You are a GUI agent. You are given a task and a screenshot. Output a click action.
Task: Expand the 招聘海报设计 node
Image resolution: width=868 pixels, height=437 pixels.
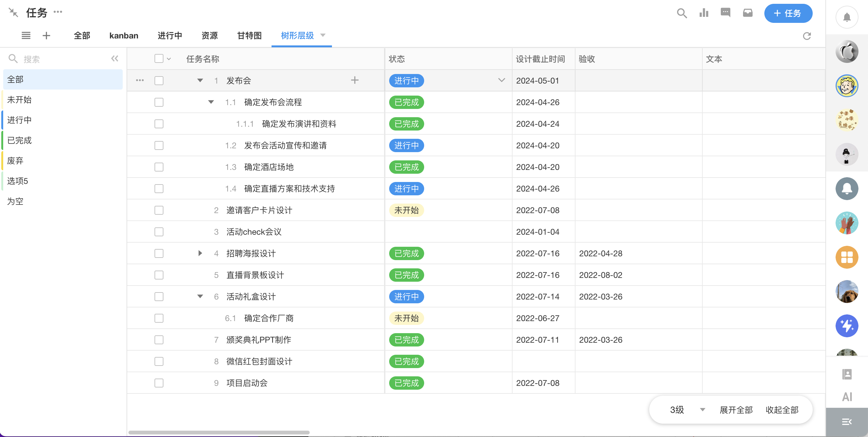[200, 253]
